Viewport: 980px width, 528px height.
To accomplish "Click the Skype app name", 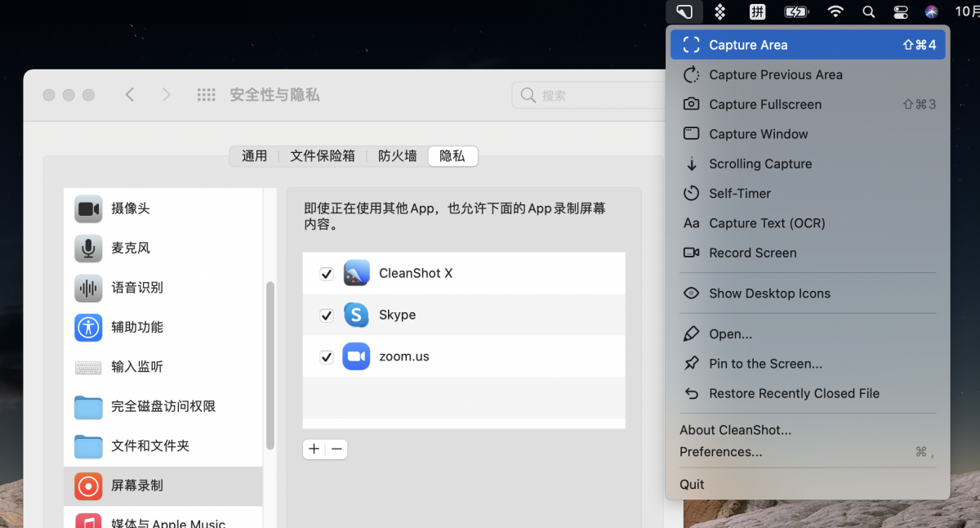I will (398, 315).
